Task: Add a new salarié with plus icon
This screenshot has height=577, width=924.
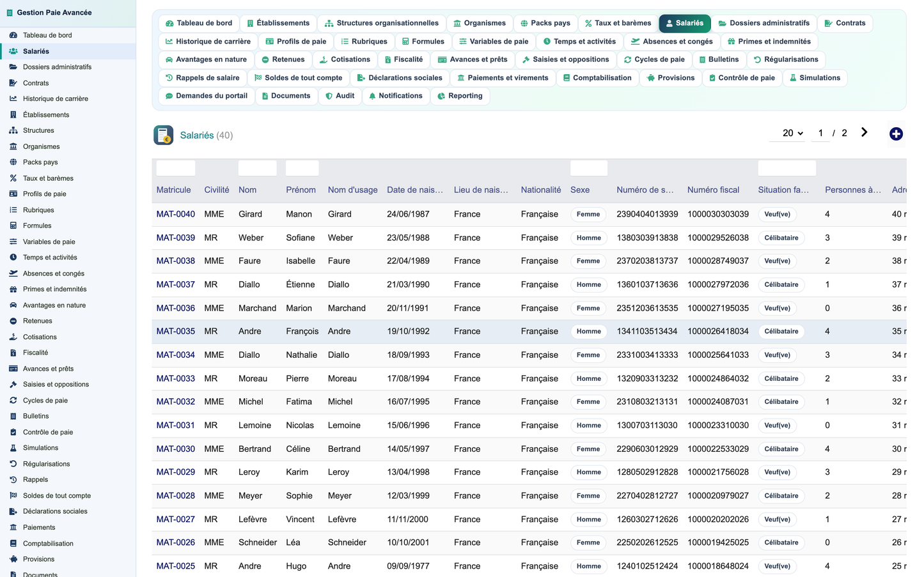Action: (896, 134)
